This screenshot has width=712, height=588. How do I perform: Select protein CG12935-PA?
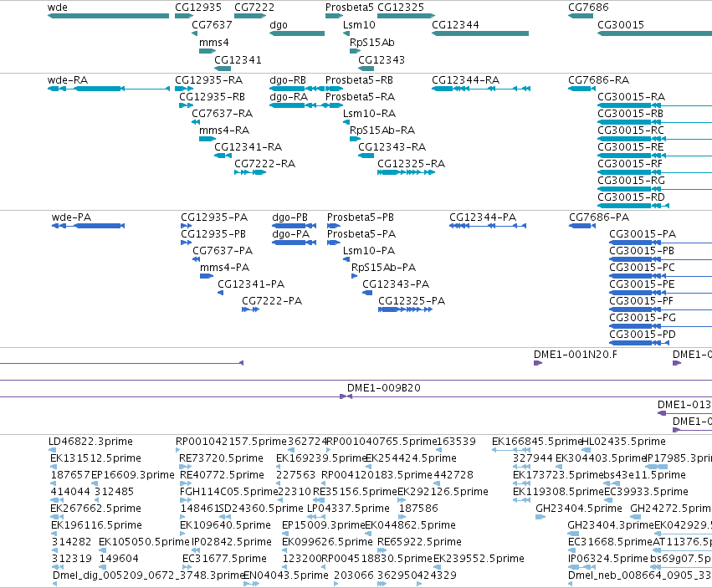click(187, 226)
